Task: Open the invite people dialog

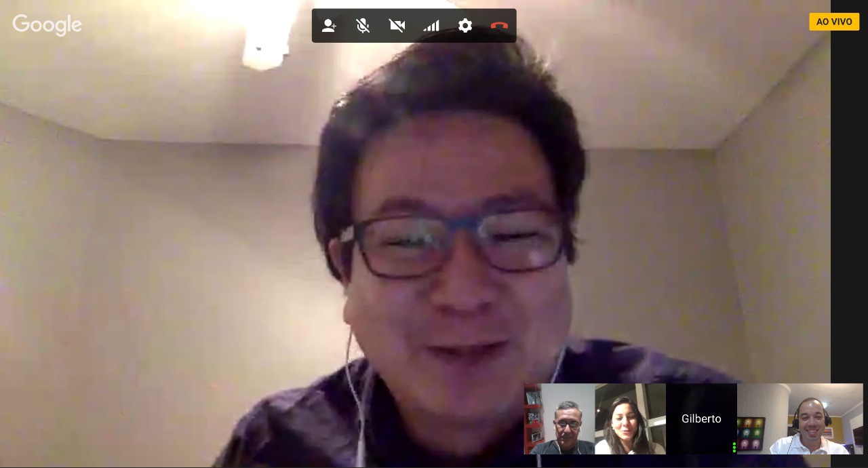Action: pyautogui.click(x=329, y=26)
